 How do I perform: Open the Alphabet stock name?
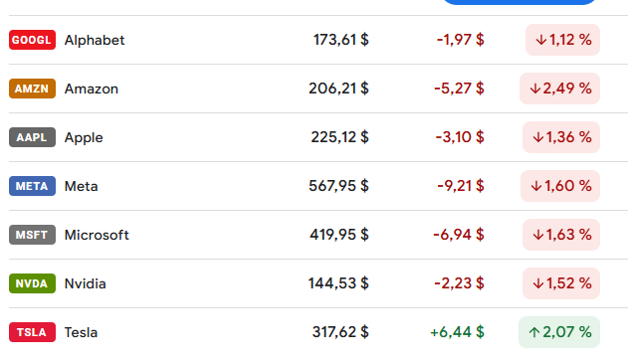(x=95, y=40)
